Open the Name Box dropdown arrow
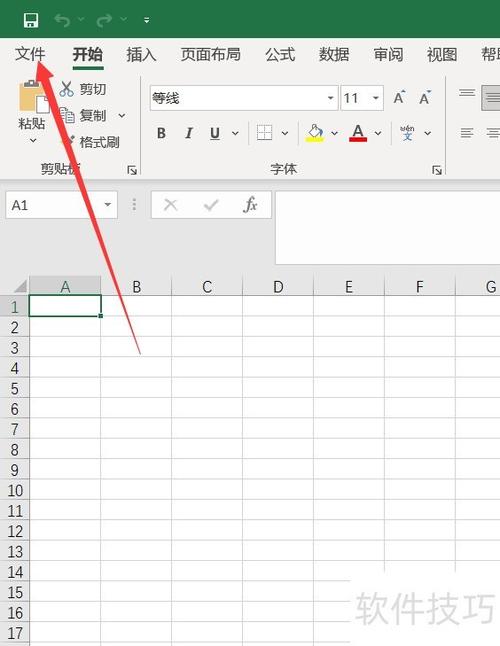Screen dimensions: 500x646 pyautogui.click(x=108, y=205)
